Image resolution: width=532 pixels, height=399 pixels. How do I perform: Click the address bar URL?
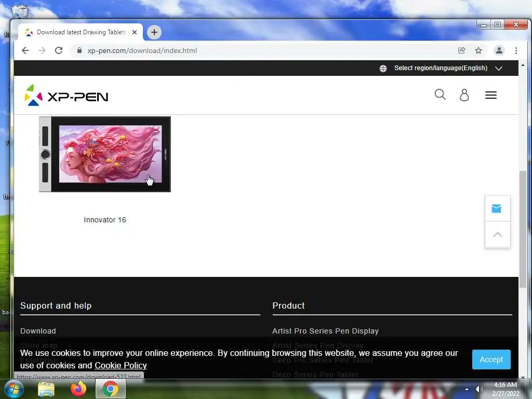[142, 50]
